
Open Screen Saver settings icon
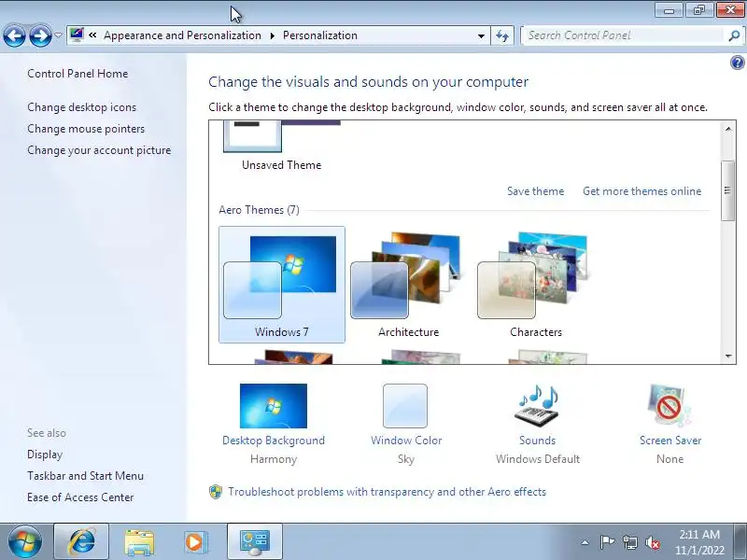coord(669,406)
